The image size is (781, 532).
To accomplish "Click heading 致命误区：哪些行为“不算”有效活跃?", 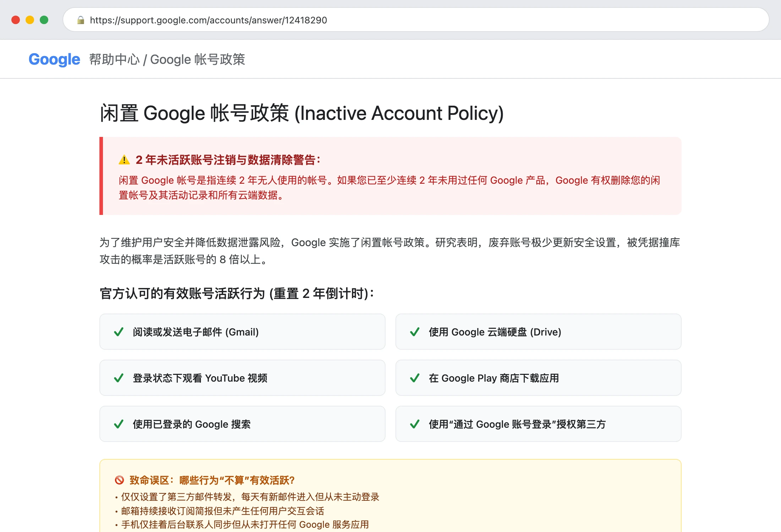I will (212, 480).
